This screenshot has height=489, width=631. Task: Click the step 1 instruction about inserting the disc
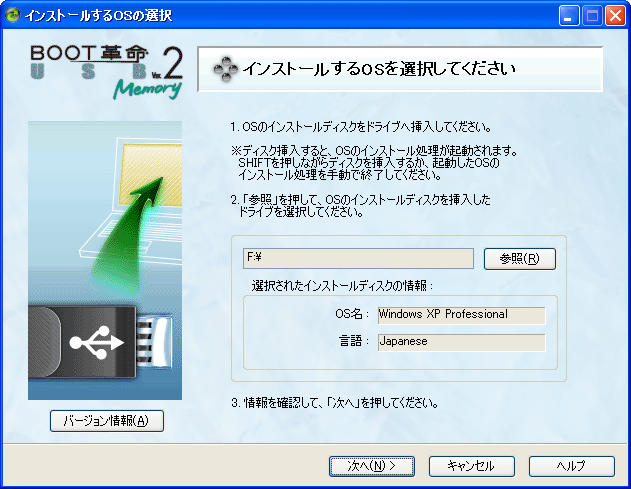pos(359,128)
